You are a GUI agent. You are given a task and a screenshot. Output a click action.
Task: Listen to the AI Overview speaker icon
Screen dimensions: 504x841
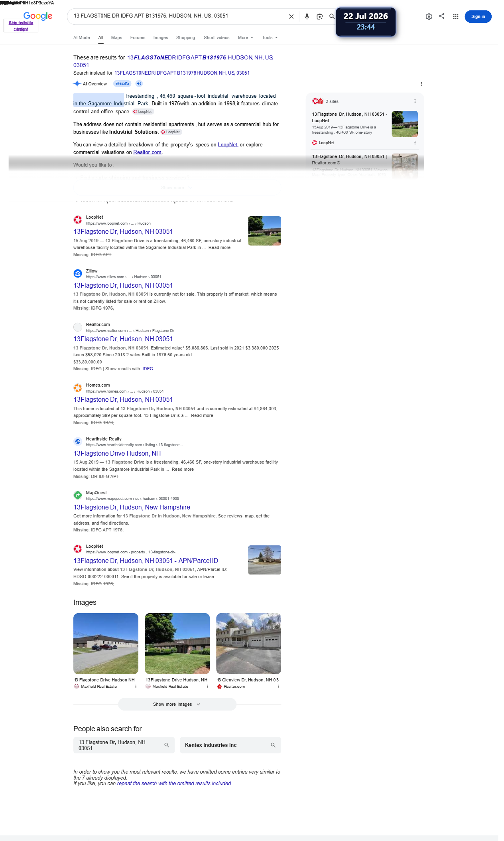[x=139, y=83]
